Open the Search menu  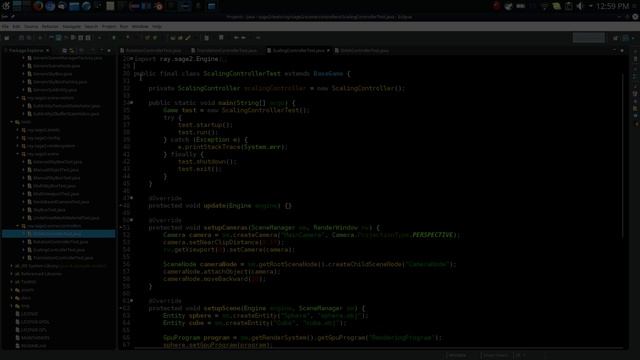coord(91,27)
